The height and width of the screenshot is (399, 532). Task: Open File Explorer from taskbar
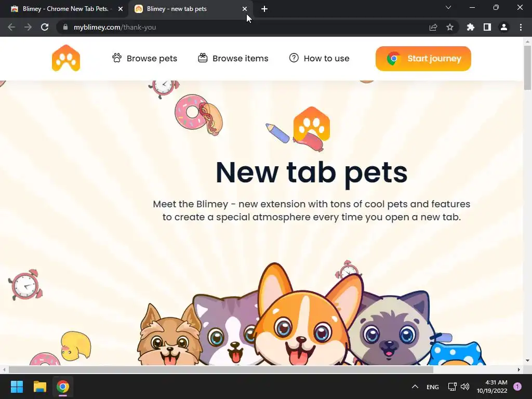pyautogui.click(x=39, y=387)
